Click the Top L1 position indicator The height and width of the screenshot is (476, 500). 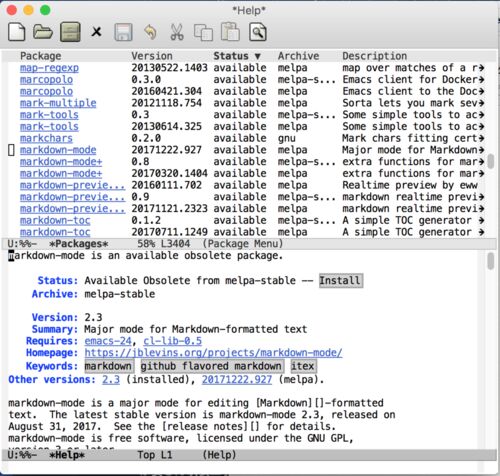point(155,455)
